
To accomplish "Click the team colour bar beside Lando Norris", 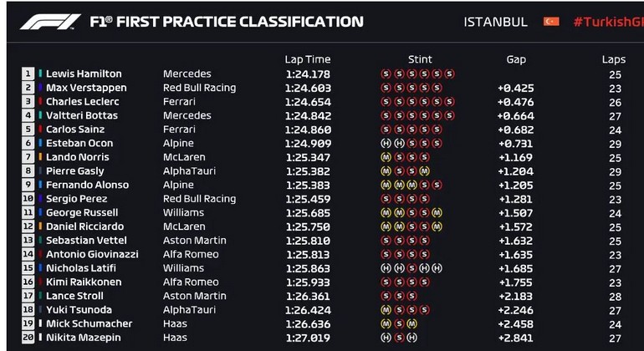I will 39,157.
